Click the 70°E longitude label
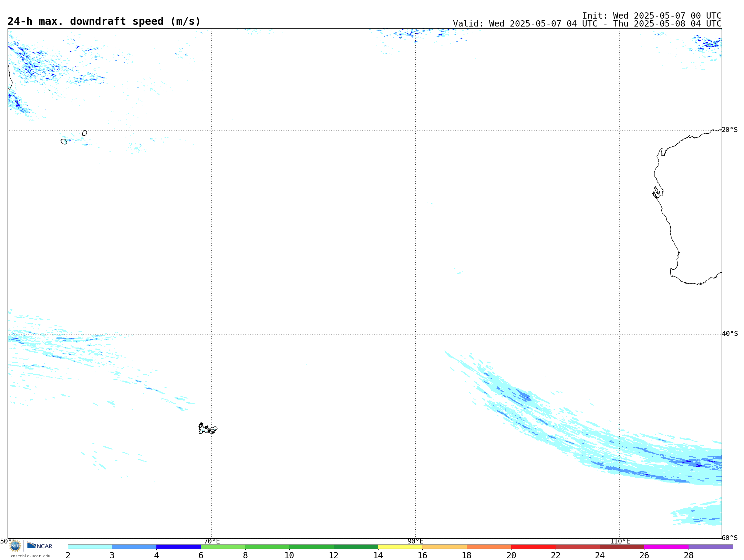Viewport: 744px width, 560px height. (x=212, y=541)
